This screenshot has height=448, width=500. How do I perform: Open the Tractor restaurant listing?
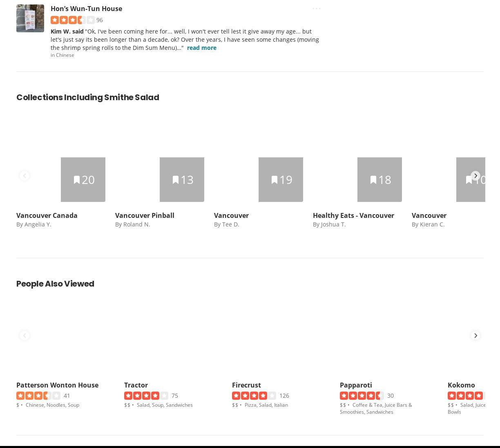click(x=136, y=385)
